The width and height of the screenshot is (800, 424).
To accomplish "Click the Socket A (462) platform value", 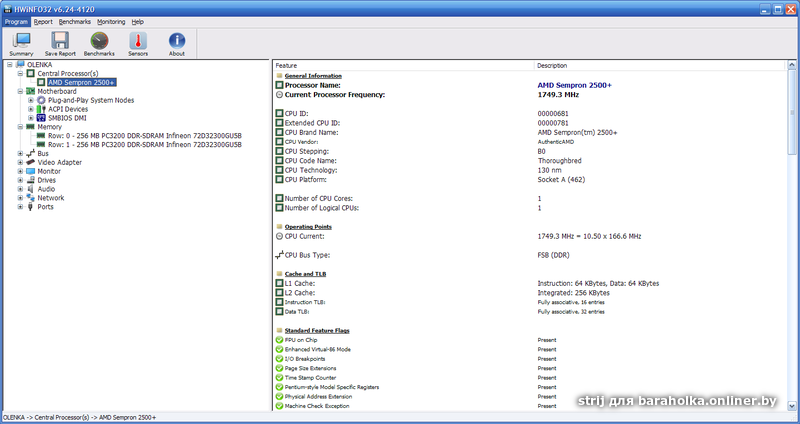I will coord(561,180).
